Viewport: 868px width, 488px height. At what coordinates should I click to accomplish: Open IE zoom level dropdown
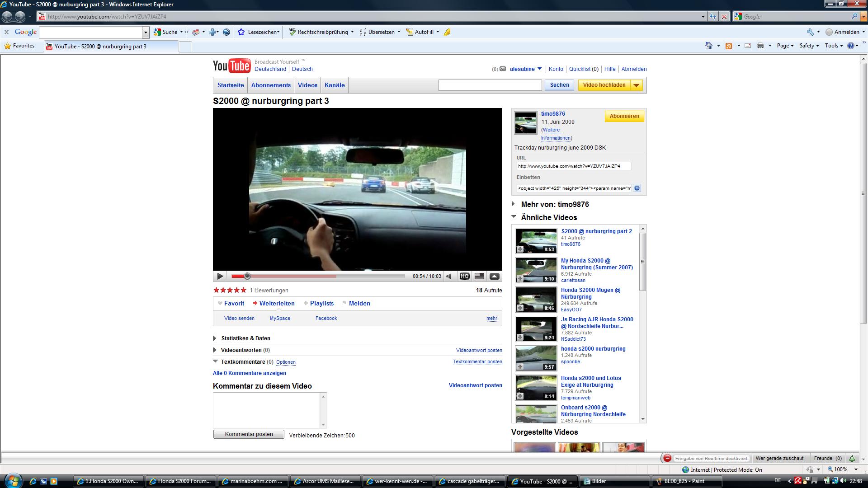[856, 469]
